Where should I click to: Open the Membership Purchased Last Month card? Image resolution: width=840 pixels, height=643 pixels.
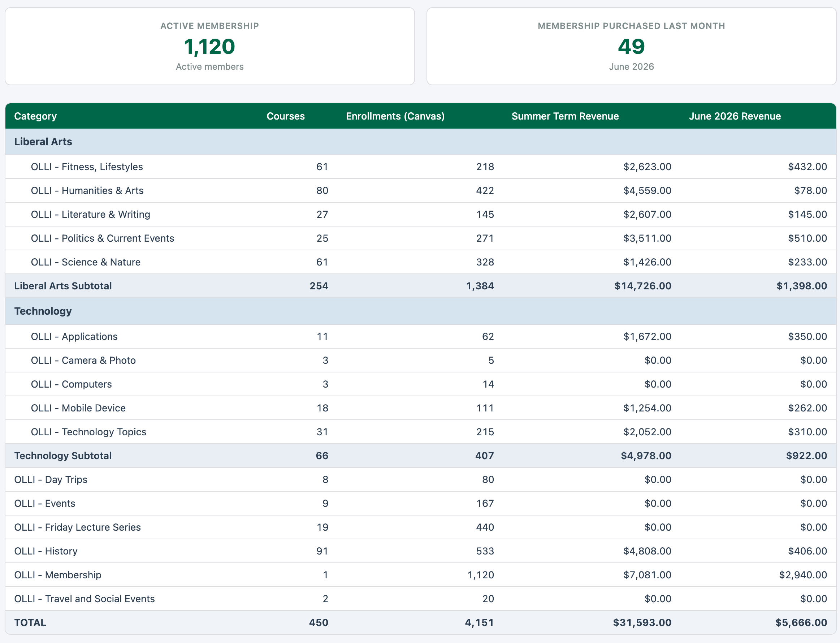pos(631,46)
